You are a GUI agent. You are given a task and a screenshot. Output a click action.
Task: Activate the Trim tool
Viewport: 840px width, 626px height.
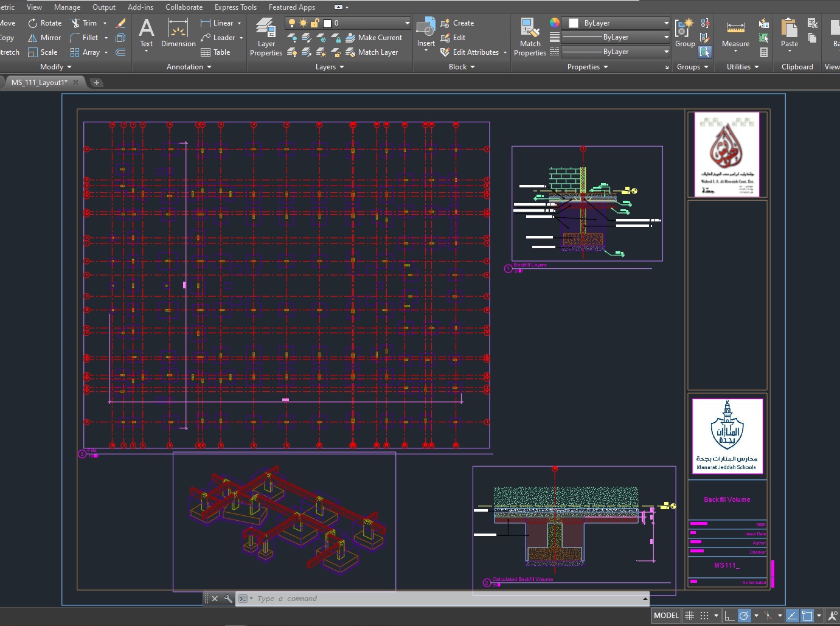pyautogui.click(x=84, y=23)
